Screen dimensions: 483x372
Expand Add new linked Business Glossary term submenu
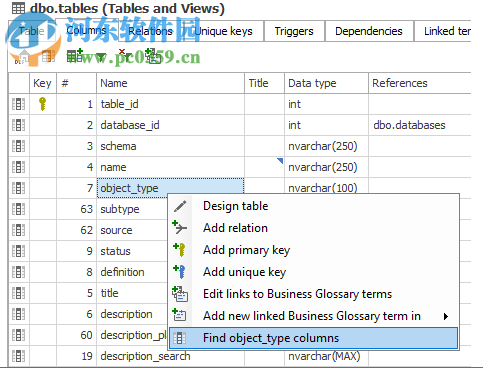tap(313, 316)
